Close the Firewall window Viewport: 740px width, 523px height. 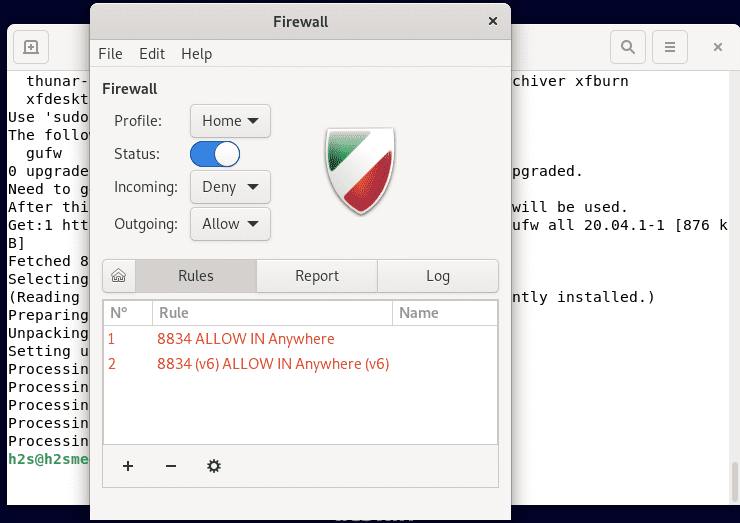tap(493, 21)
